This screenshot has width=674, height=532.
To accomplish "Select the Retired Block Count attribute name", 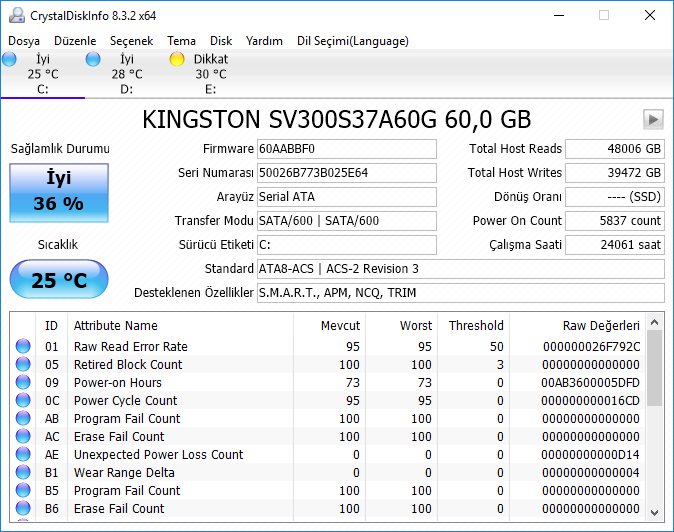I will [128, 364].
